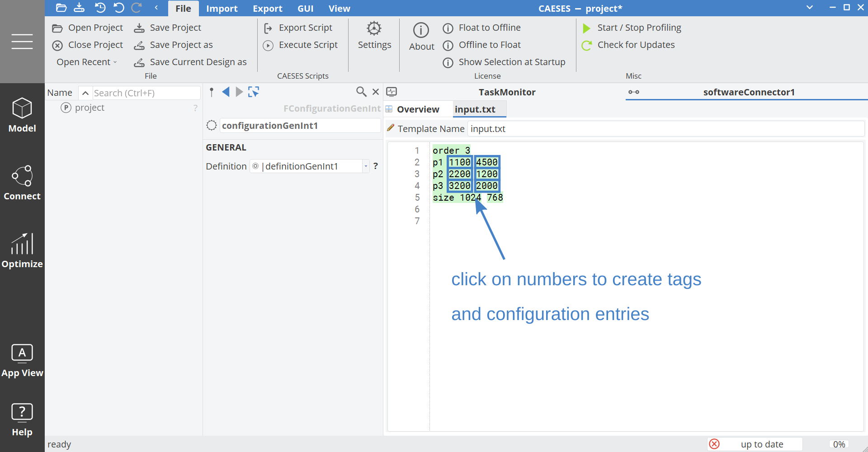The width and height of the screenshot is (868, 452).
Task: Open App View from sidebar
Action: (22, 361)
